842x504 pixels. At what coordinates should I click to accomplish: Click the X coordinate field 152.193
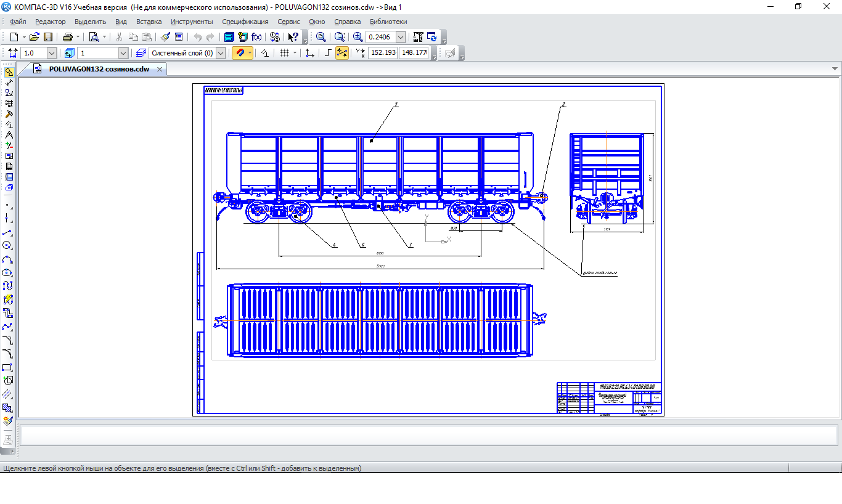(x=383, y=53)
